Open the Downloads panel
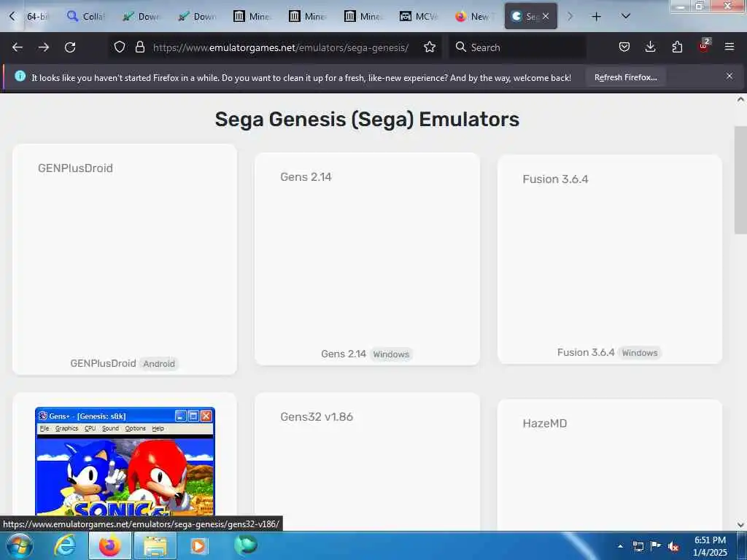The image size is (747, 560). point(650,47)
